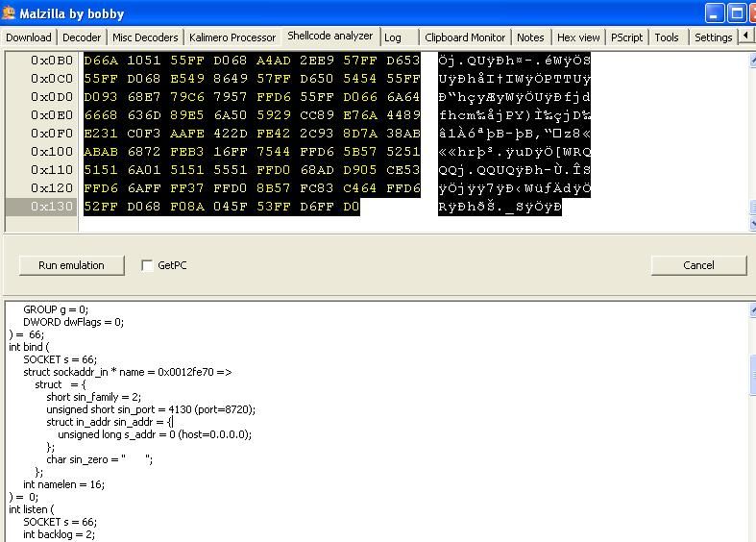
Task: Show the Log tab
Action: click(x=393, y=37)
